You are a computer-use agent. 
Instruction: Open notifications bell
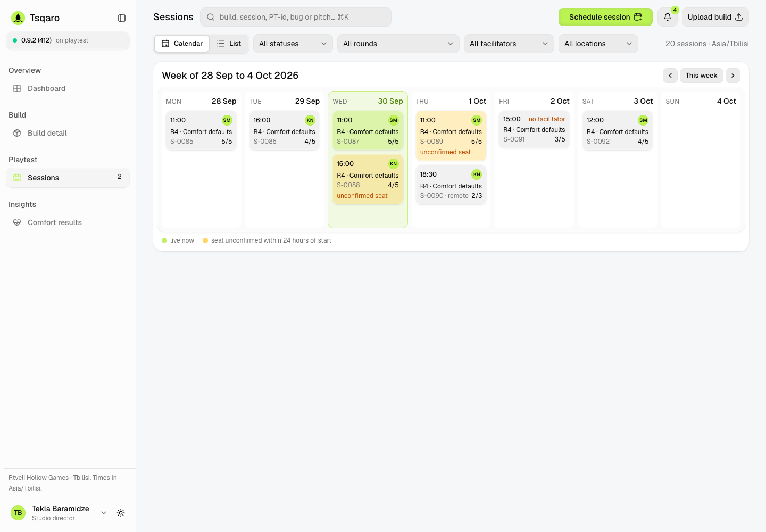[x=668, y=17]
